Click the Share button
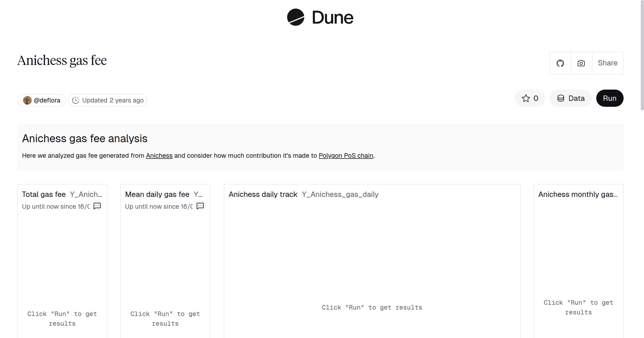644x338 pixels. pos(608,63)
